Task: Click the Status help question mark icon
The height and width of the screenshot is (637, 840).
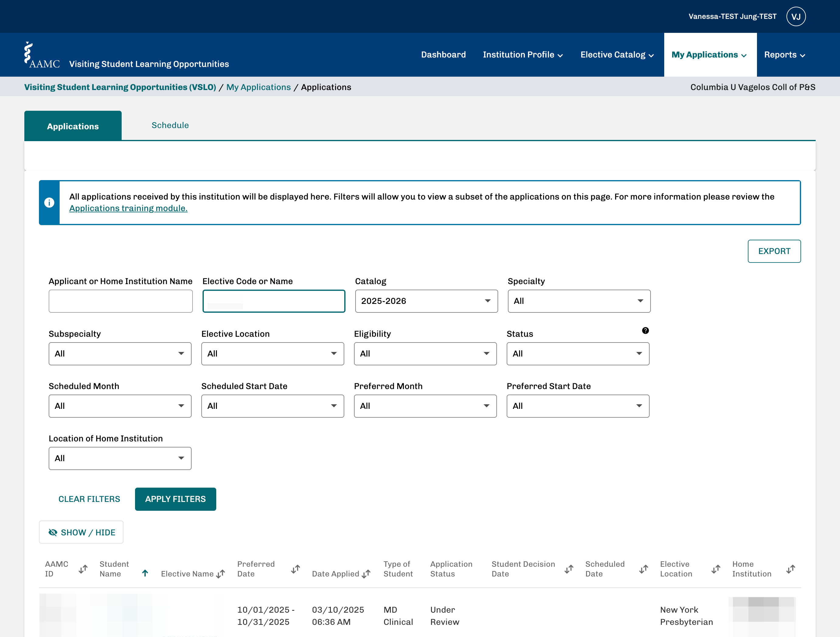Action: coord(645,330)
